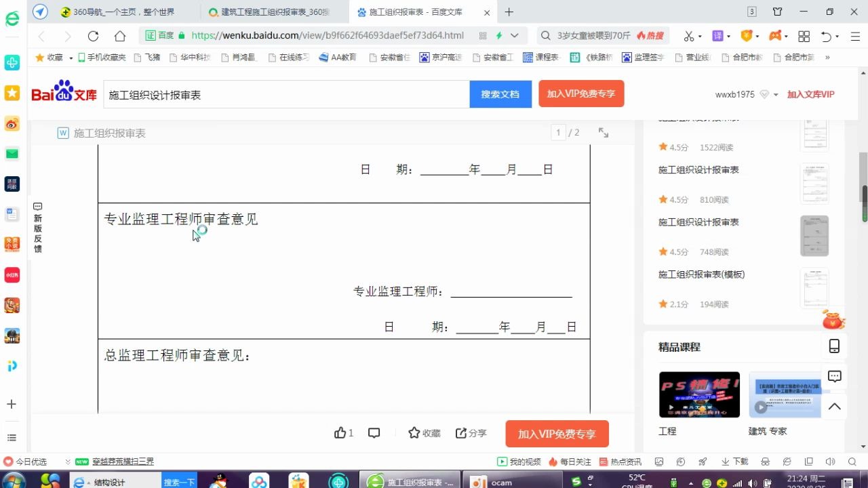Viewport: 868px width, 488px height.
Task: Click the document search input field
Action: (286, 95)
